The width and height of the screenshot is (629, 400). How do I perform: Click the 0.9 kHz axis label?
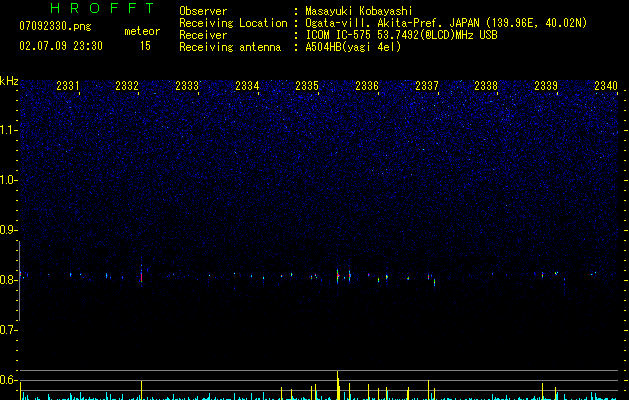click(9, 230)
